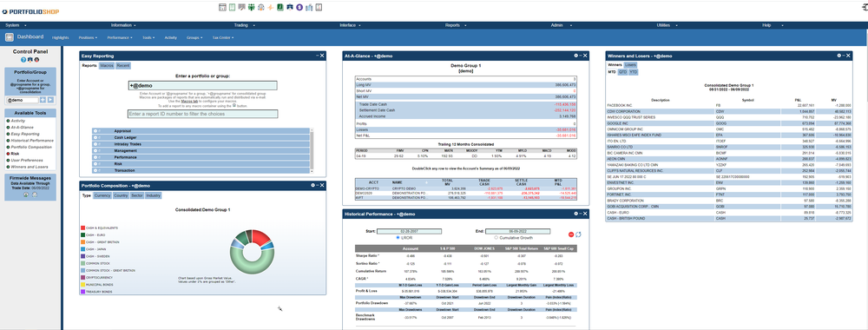Viewport: 868px width, 330px height.
Task: Select the Cumulative Growth radio button
Action: 496,238
